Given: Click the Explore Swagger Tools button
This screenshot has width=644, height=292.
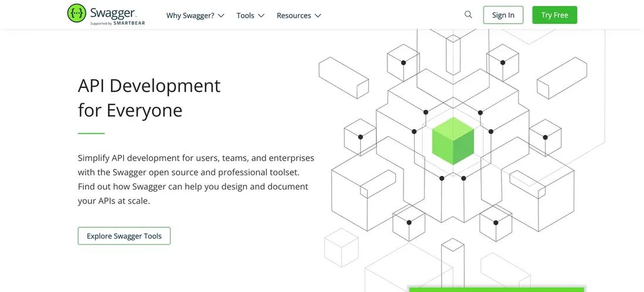Looking at the screenshot, I should coord(124,236).
